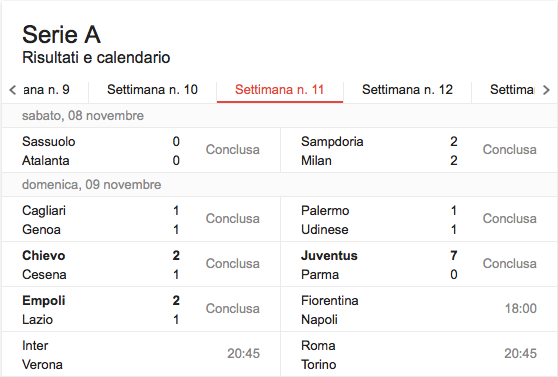558x377 pixels.
Task: Open the Sassuolo vs Atalanta match
Action: [x=141, y=151]
